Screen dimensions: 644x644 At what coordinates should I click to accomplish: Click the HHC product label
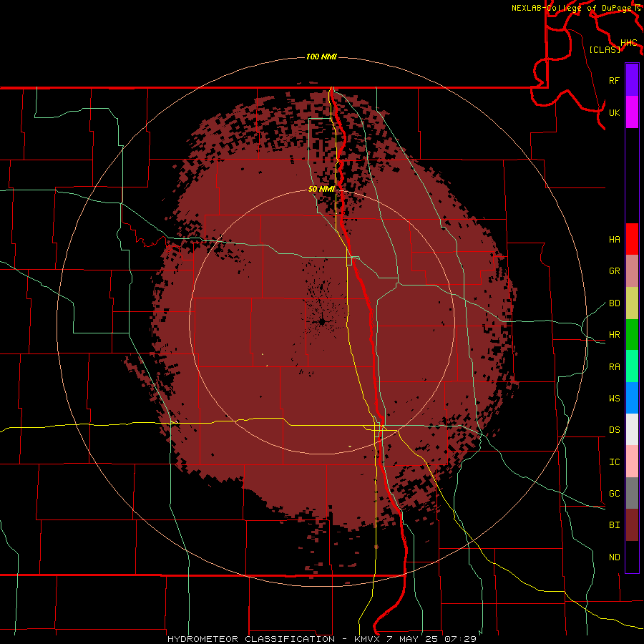pos(629,43)
